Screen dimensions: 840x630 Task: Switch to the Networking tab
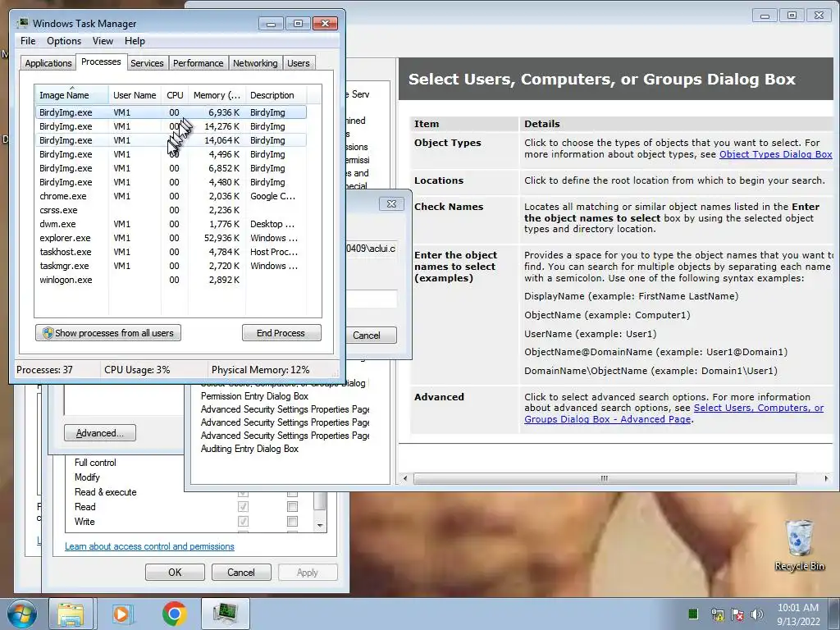[255, 63]
